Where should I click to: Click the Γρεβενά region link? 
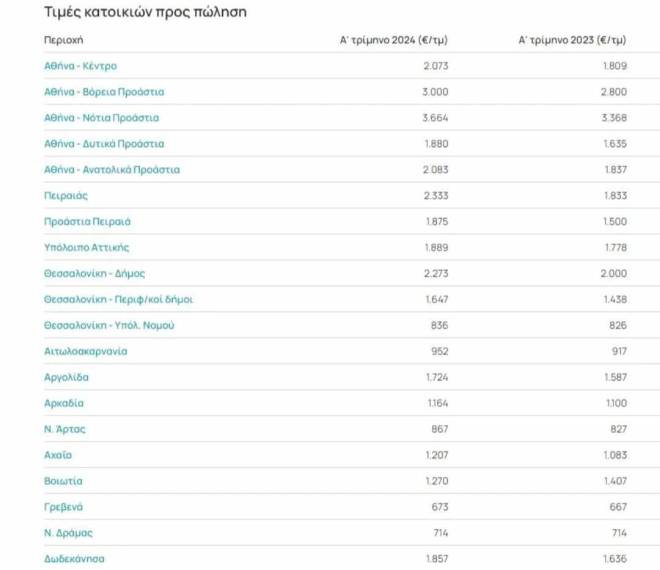click(x=63, y=507)
